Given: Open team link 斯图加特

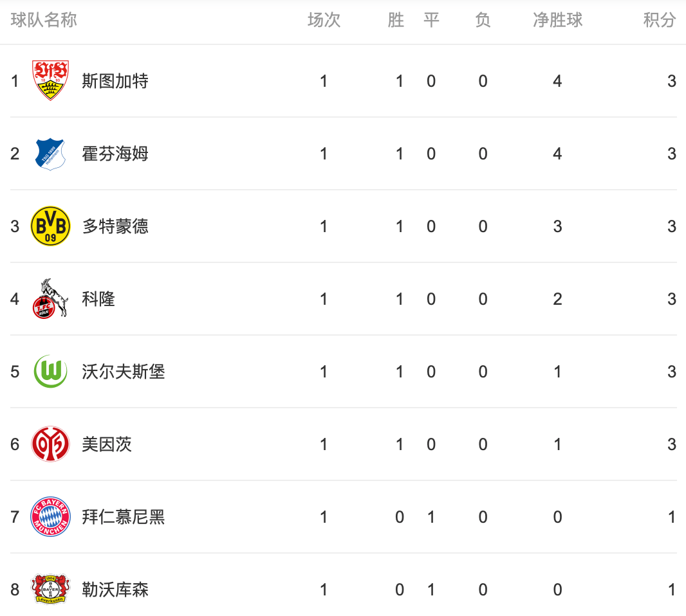Looking at the screenshot, I should click(x=115, y=81).
